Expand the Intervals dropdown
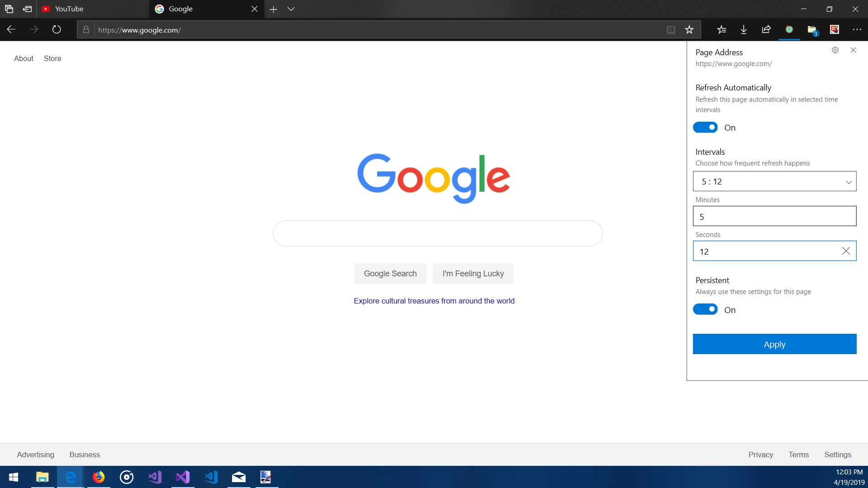The width and height of the screenshot is (868, 488). tap(774, 181)
